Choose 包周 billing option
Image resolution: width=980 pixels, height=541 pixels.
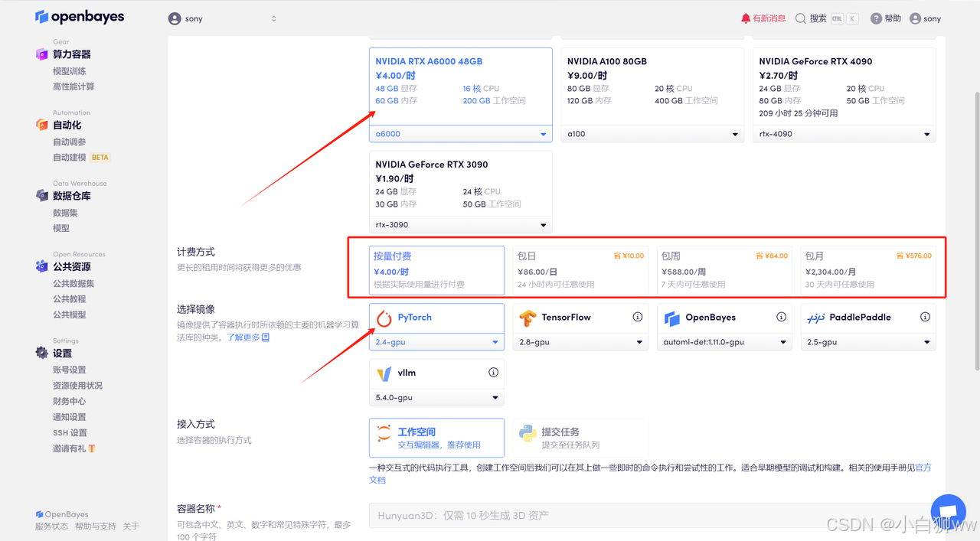724,270
